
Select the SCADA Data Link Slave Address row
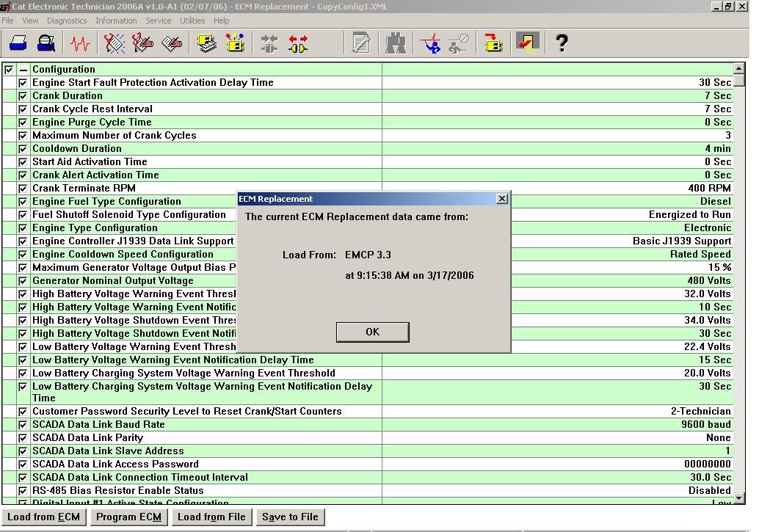[368, 451]
